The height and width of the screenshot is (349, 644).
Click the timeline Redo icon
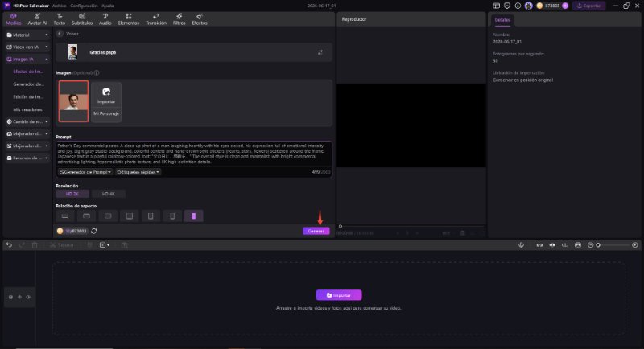click(x=22, y=244)
